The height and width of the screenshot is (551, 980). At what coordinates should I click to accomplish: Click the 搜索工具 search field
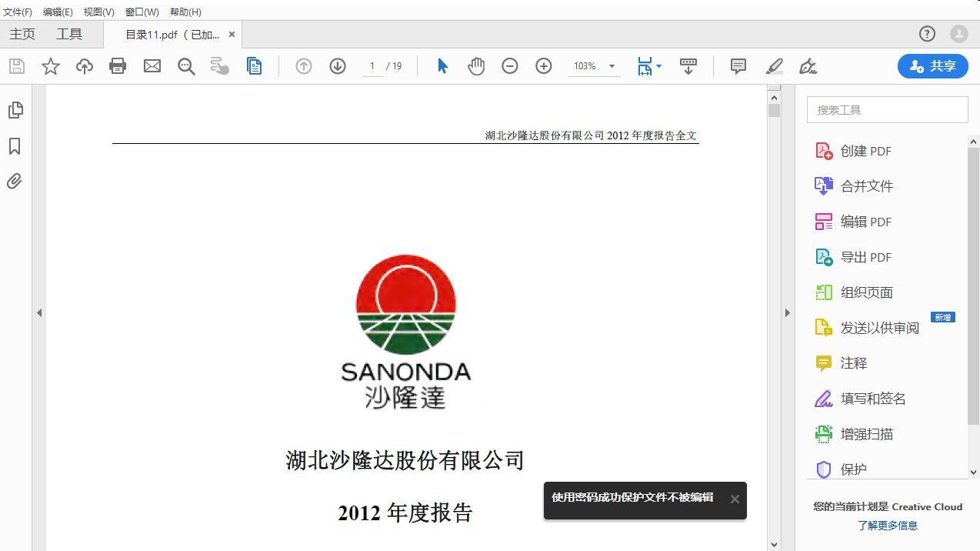(888, 110)
